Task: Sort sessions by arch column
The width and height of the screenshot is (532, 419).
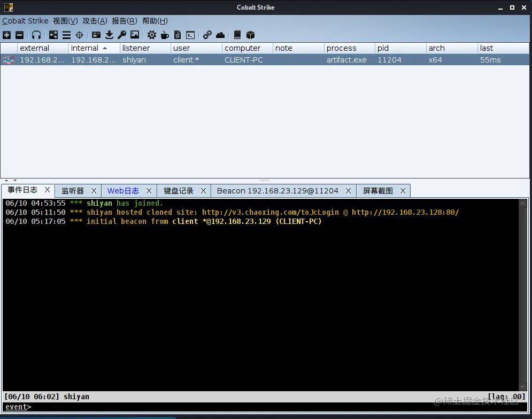Action: pyautogui.click(x=452, y=48)
